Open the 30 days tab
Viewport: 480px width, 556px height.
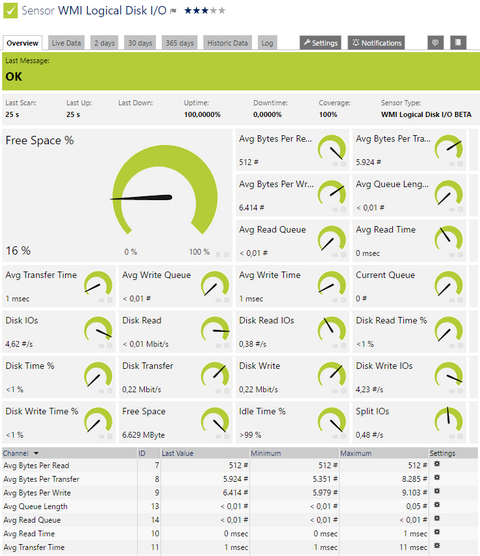tap(140, 43)
